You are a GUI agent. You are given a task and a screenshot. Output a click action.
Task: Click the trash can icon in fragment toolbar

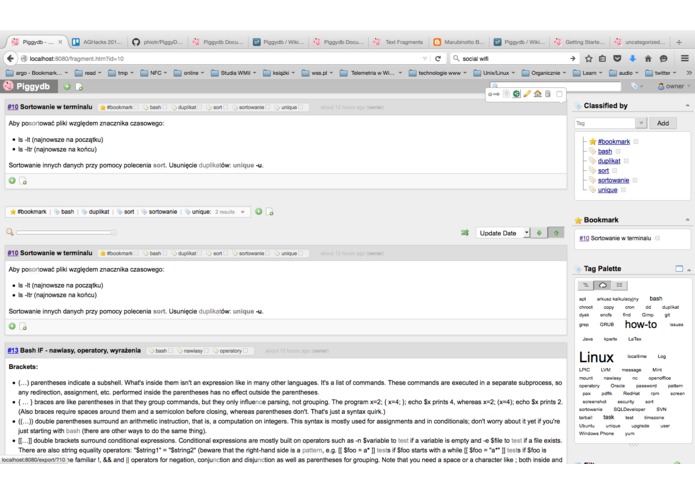[548, 94]
